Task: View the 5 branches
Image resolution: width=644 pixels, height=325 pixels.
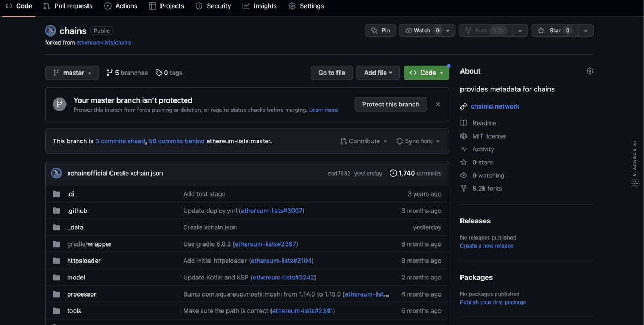Action: [127, 73]
